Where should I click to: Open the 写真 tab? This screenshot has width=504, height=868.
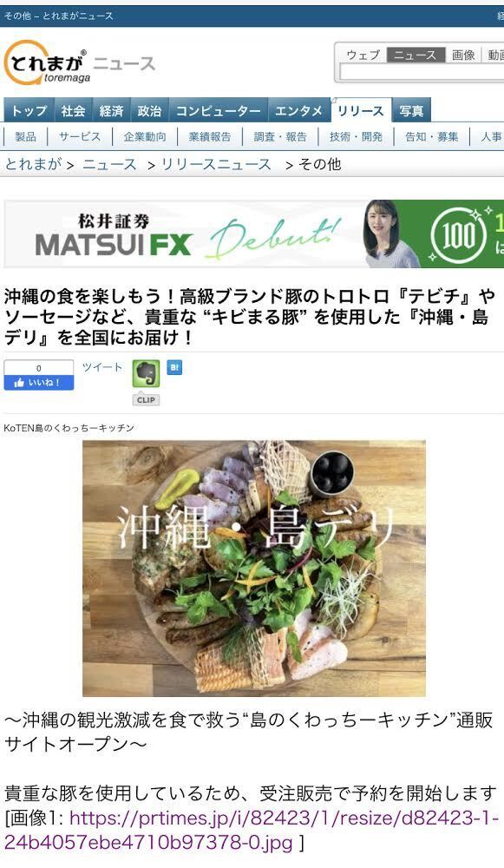click(411, 111)
